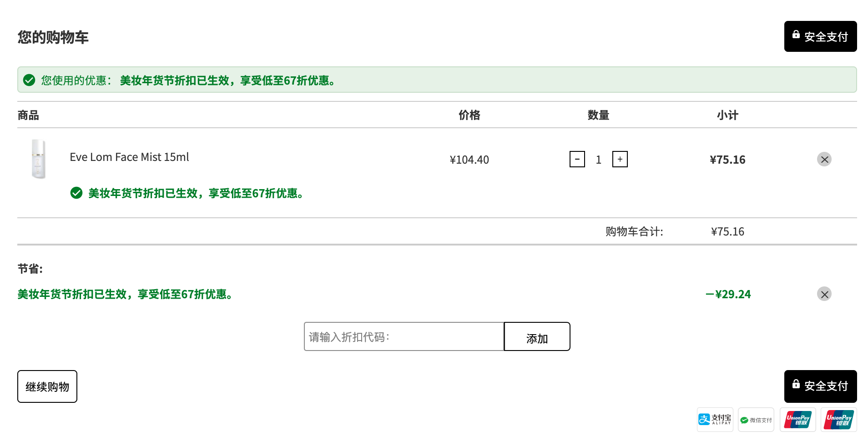This screenshot has width=868, height=441.
Task: Click the WeChat Pay 微信支付 icon
Action: tap(756, 419)
